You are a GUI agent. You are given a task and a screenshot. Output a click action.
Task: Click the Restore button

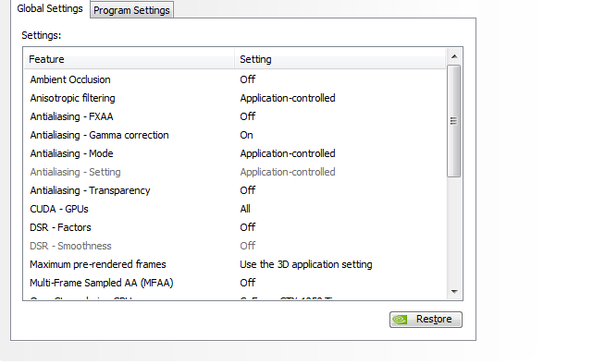pyautogui.click(x=426, y=320)
